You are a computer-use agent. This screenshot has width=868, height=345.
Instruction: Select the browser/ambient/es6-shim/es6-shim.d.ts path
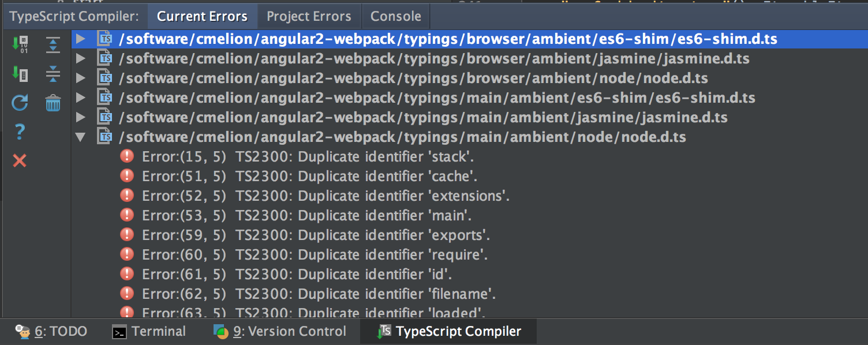coord(448,39)
